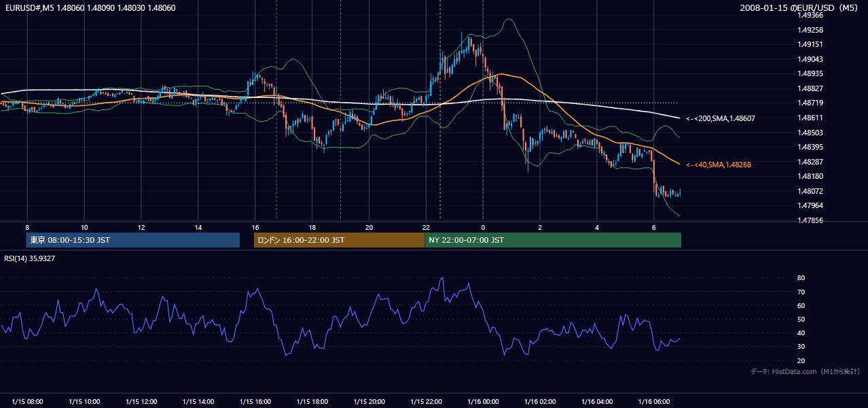Image resolution: width=868 pixels, height=408 pixels.
Task: Click price axis value 1.48072
Action: pyautogui.click(x=810, y=191)
